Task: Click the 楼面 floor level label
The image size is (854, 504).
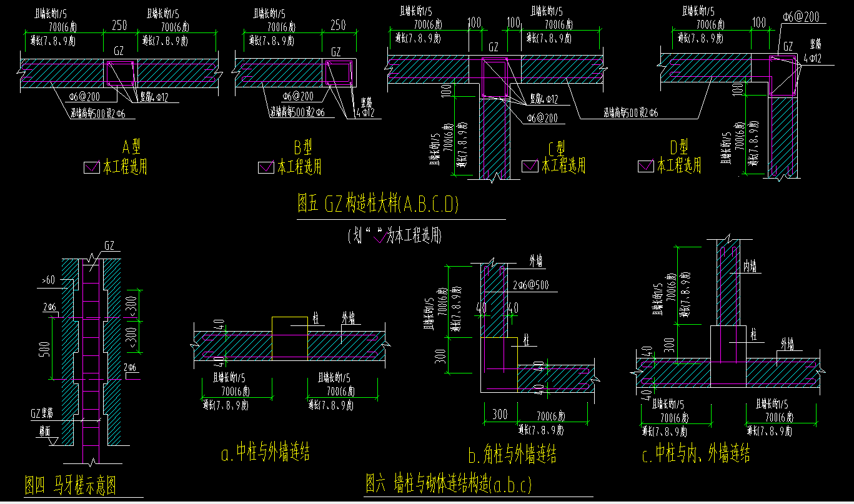Action: click(x=44, y=431)
